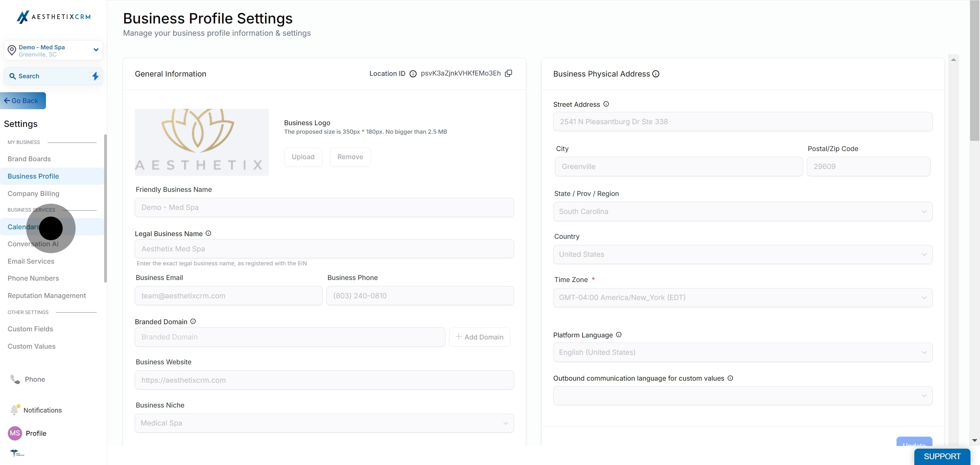Click the Friendly Business Name field
Image resolution: width=980 pixels, height=465 pixels.
(324, 207)
